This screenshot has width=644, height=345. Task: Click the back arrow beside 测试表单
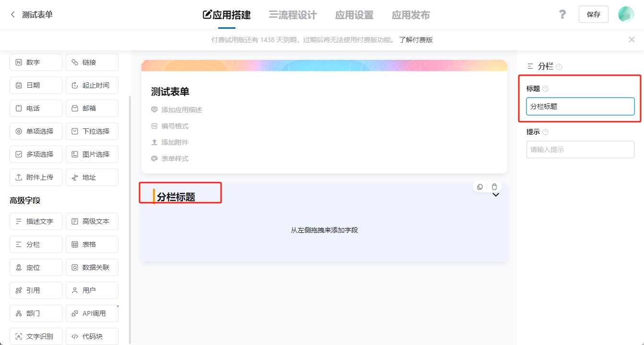tap(13, 15)
